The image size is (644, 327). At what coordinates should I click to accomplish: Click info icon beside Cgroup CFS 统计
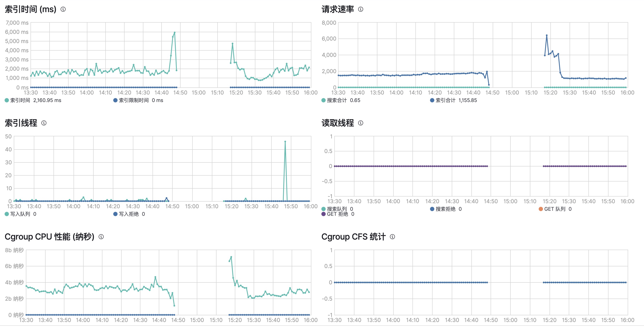pos(392,237)
